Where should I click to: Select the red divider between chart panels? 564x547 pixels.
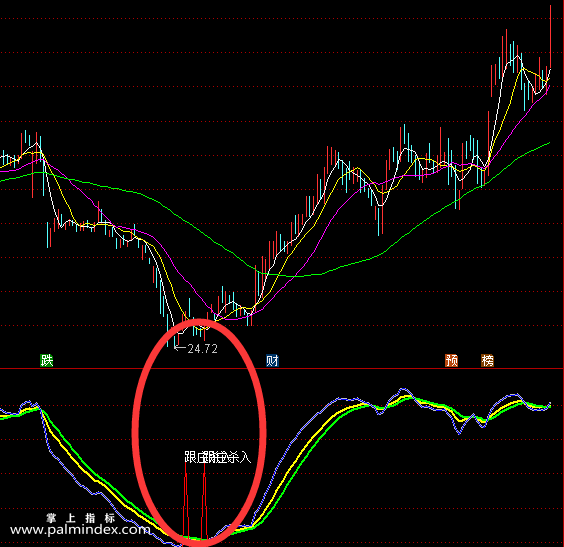(x=282, y=369)
